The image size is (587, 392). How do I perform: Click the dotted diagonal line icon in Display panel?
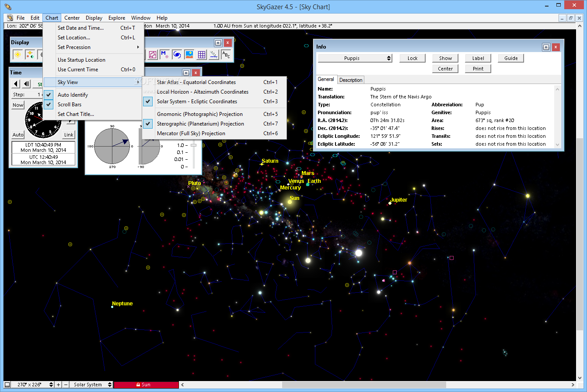(x=214, y=55)
